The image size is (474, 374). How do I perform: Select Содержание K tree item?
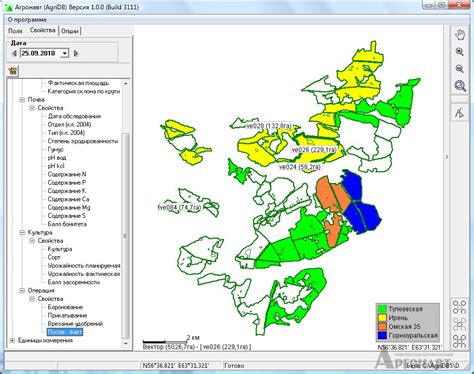(67, 191)
